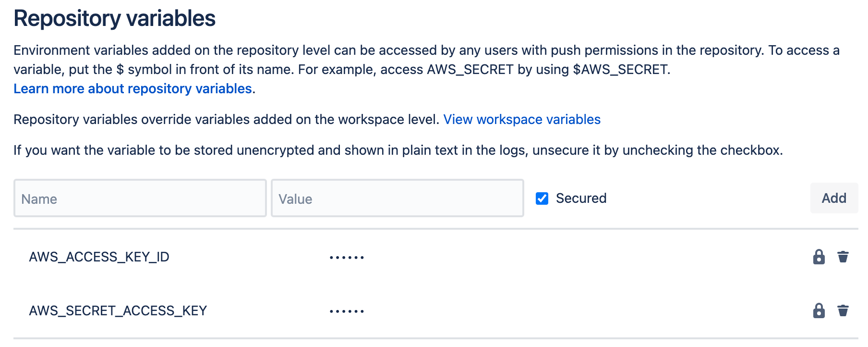
Task: Select the AWS_SECRET_ACCESS_KEY variable name
Action: [x=118, y=311]
